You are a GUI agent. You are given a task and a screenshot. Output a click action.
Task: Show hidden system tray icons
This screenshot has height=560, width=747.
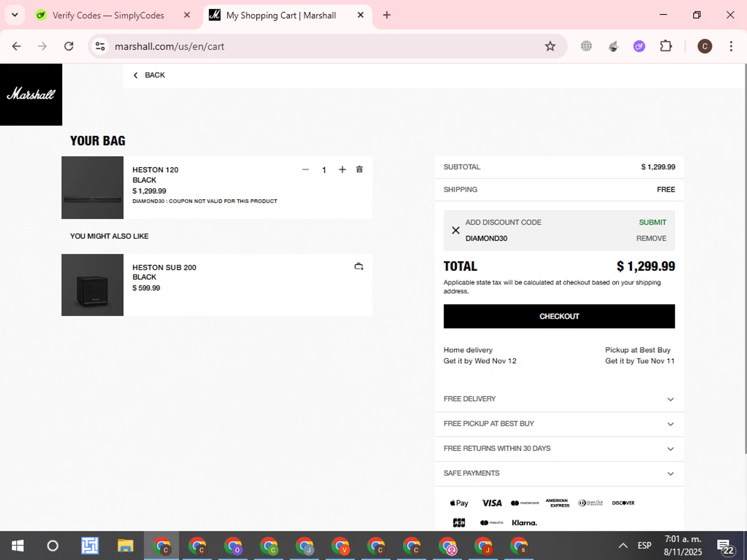[623, 546]
